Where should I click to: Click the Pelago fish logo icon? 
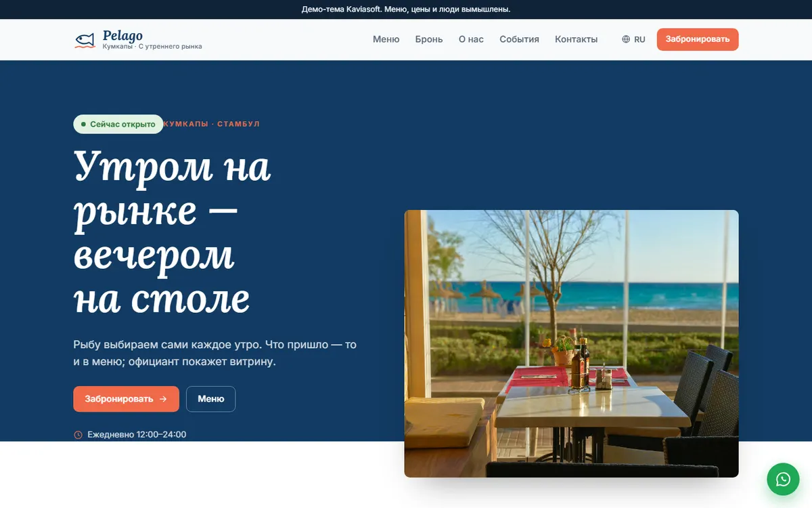coord(85,40)
